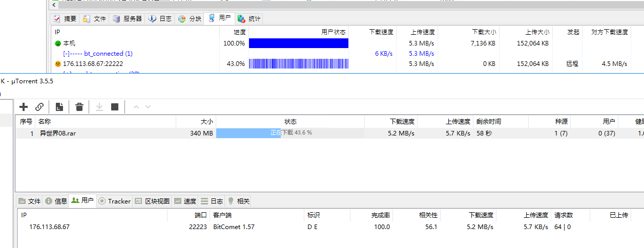This screenshot has height=248, width=644.
Task: Click the 用户状态 column header in BitComet
Action: [x=299, y=32]
